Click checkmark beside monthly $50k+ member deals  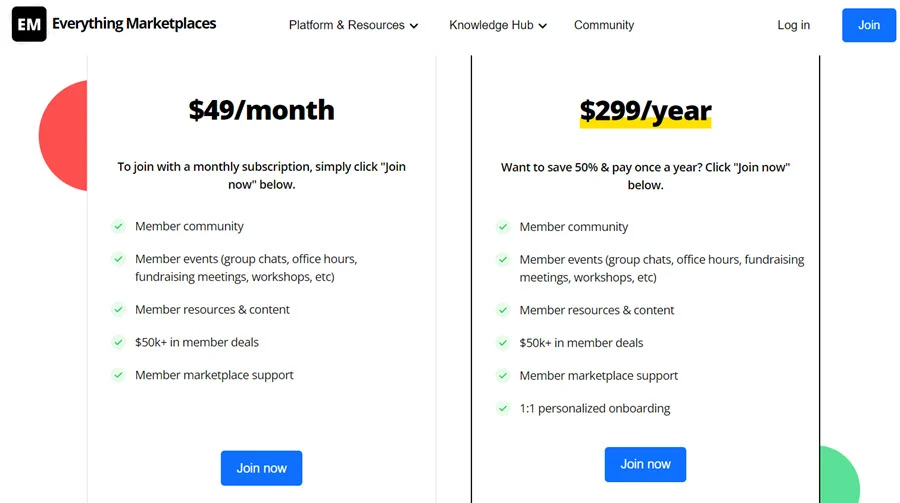[x=118, y=342]
